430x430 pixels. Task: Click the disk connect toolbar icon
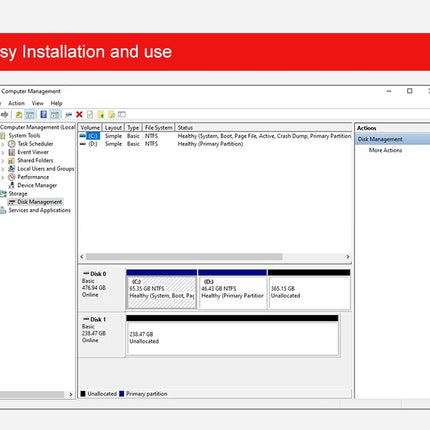[x=69, y=115]
